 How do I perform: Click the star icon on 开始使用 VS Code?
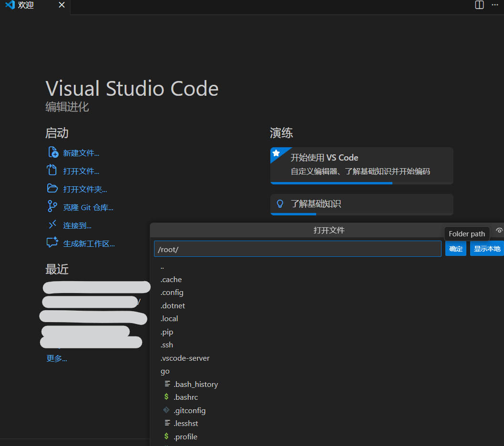(277, 153)
